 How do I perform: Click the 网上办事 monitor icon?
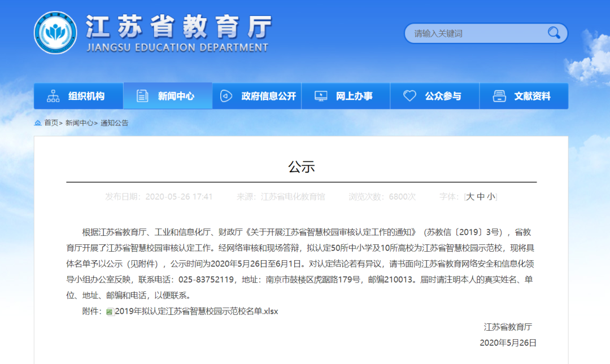pos(320,96)
